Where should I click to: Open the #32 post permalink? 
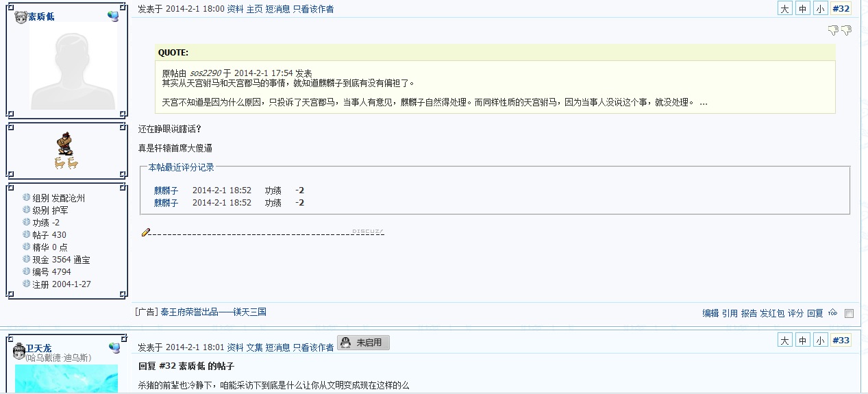click(x=841, y=9)
